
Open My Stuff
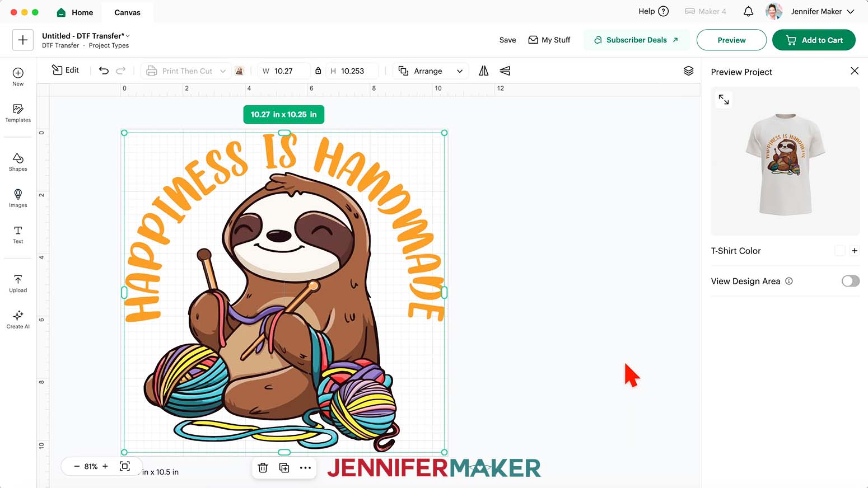(549, 40)
